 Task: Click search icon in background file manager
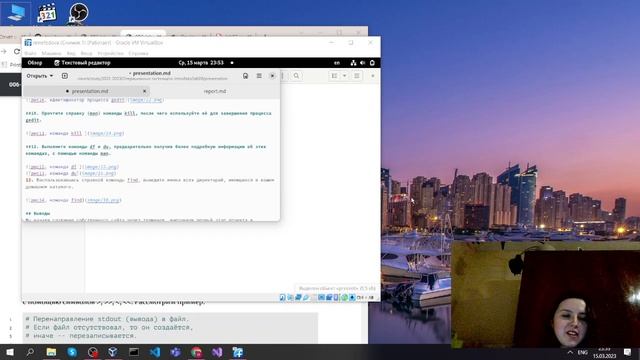(296, 76)
